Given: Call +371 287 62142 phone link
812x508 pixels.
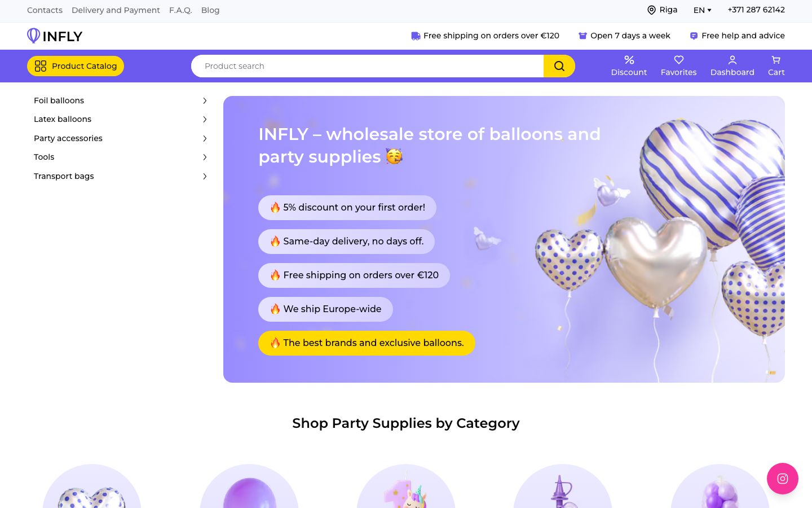Looking at the screenshot, I should click(x=756, y=10).
